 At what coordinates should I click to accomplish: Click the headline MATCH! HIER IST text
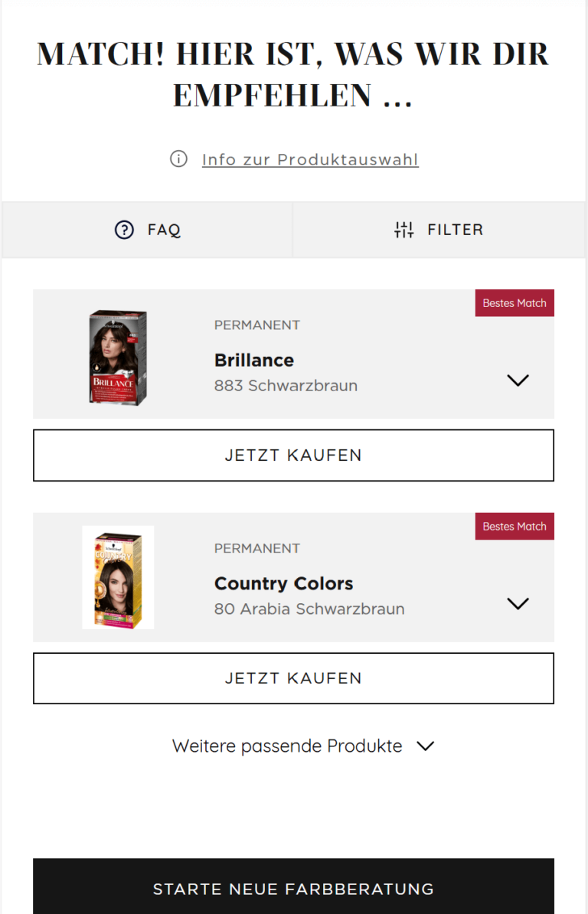(293, 74)
